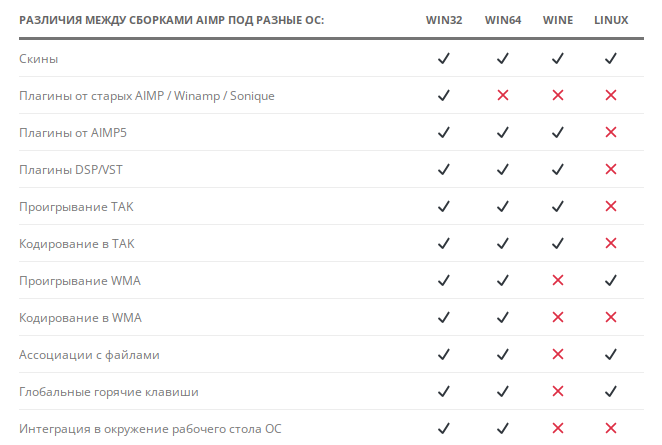Click the Проигрывание WMA row label

click(x=80, y=281)
